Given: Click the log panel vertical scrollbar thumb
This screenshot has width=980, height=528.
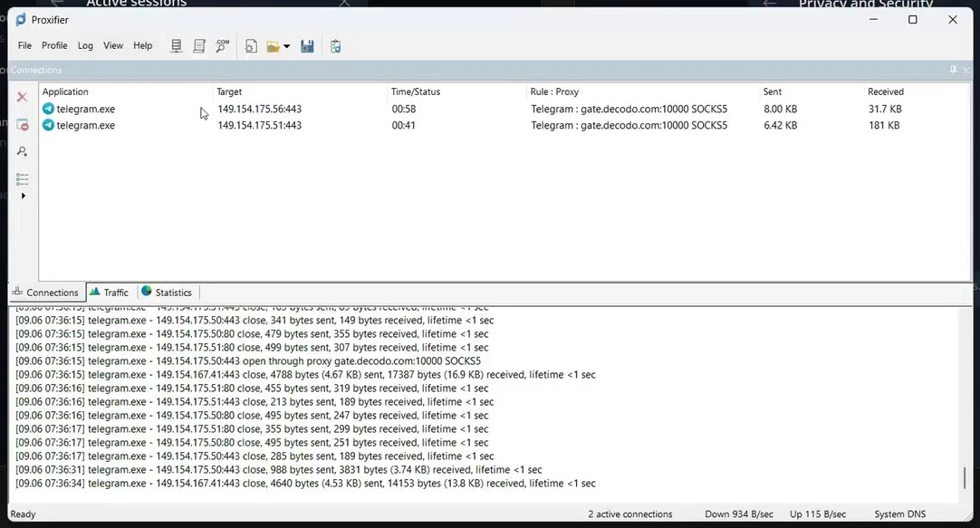Looking at the screenshot, I should [965, 478].
